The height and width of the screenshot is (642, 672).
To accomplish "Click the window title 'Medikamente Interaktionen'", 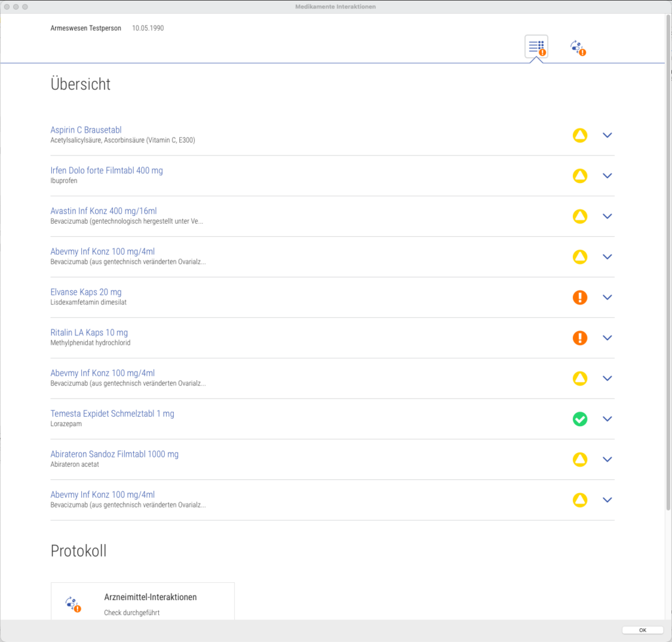I will pos(335,7).
